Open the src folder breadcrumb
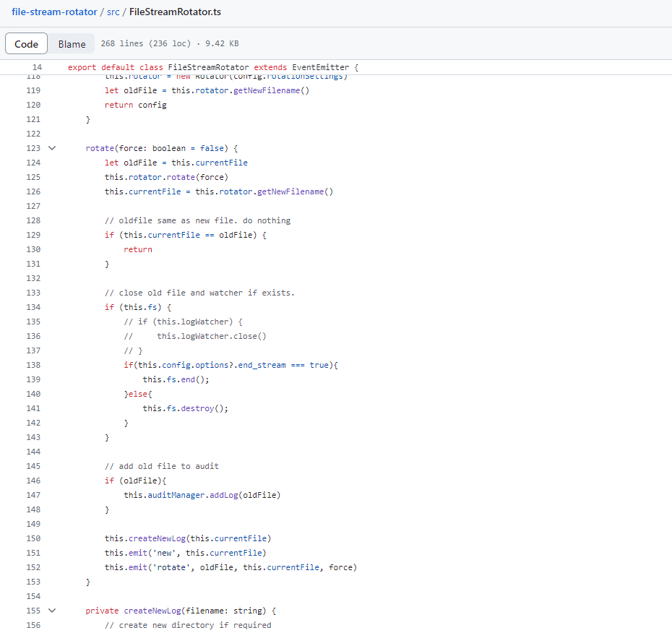Image resolution: width=672 pixels, height=633 pixels. click(113, 12)
